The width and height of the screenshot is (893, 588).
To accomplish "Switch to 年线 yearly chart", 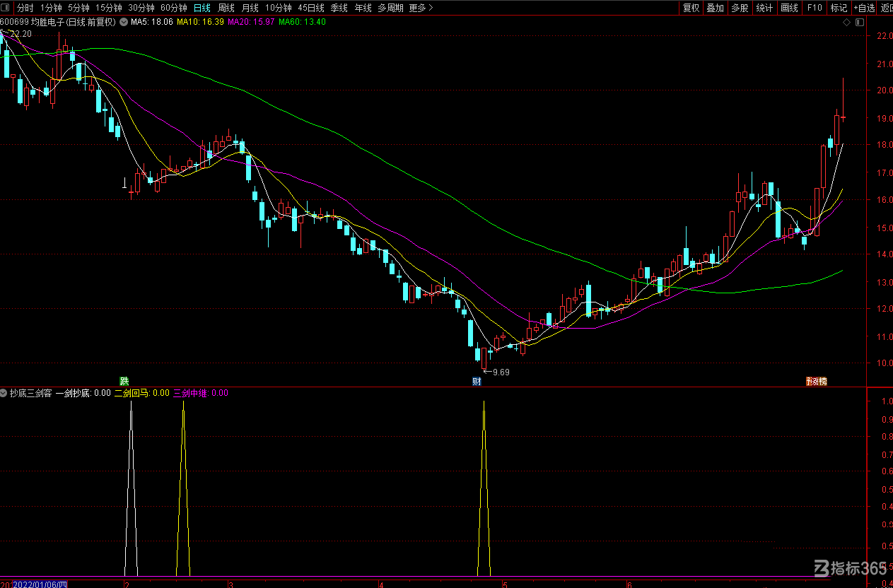I will pos(363,8).
